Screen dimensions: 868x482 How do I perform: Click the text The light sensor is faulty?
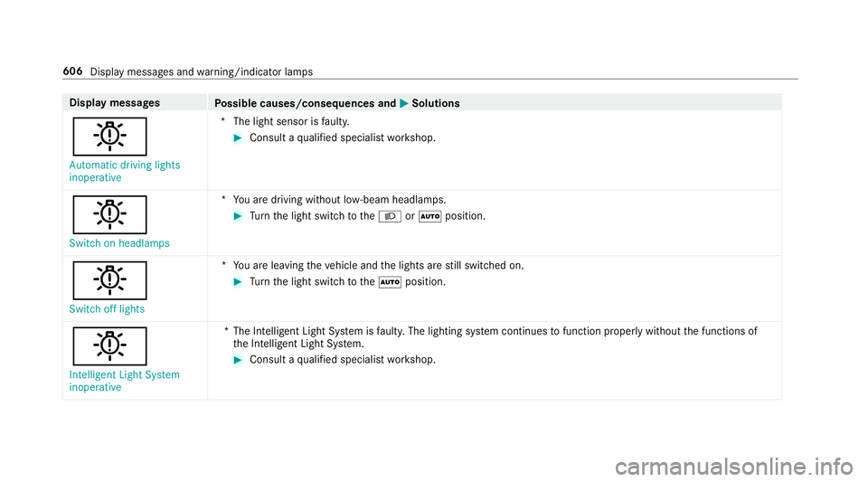pyautogui.click(x=291, y=121)
